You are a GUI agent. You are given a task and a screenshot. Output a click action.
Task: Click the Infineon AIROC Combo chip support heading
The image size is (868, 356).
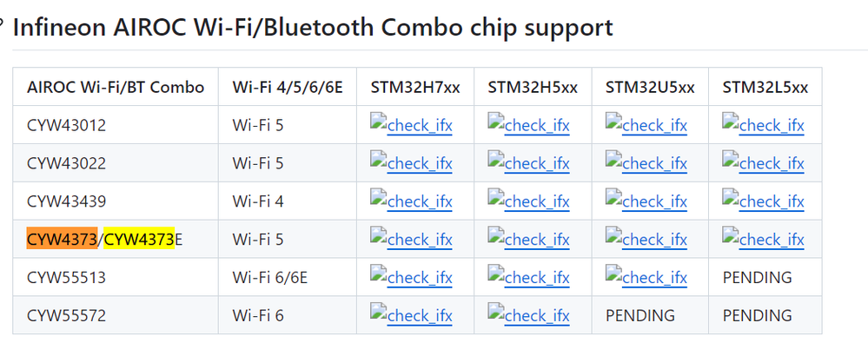coord(313,27)
